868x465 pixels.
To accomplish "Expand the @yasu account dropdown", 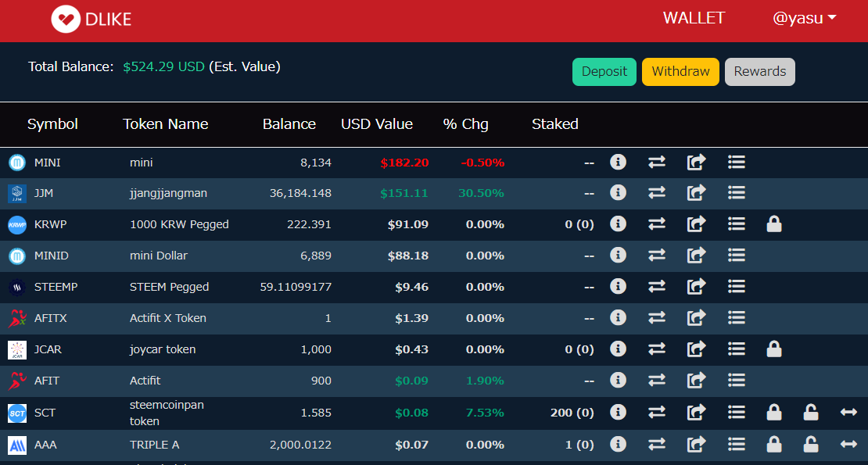I will (x=805, y=18).
